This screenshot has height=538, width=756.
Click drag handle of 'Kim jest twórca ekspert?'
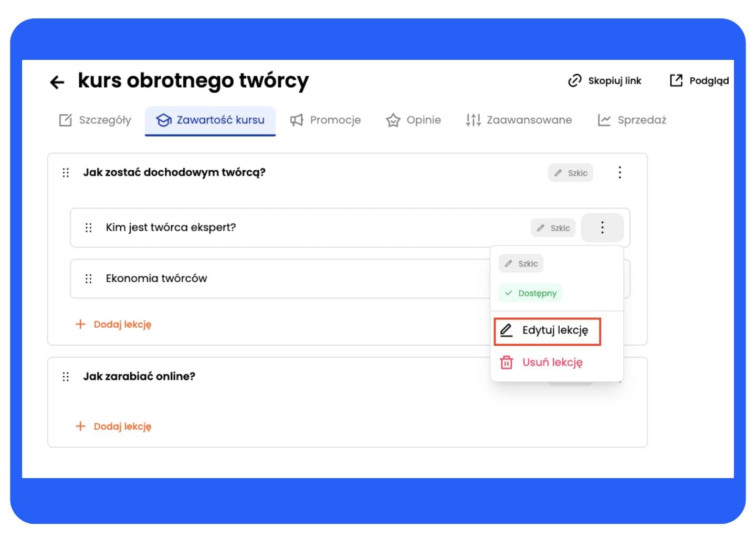pos(88,227)
